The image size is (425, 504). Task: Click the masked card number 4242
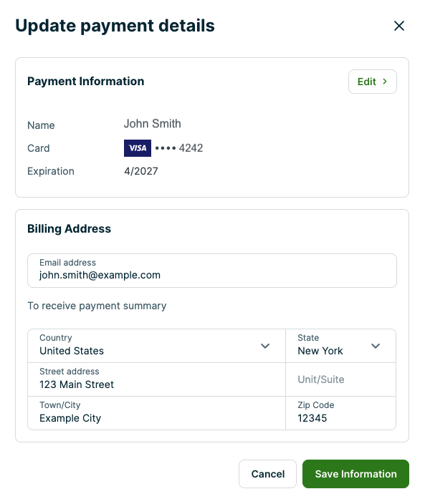179,148
